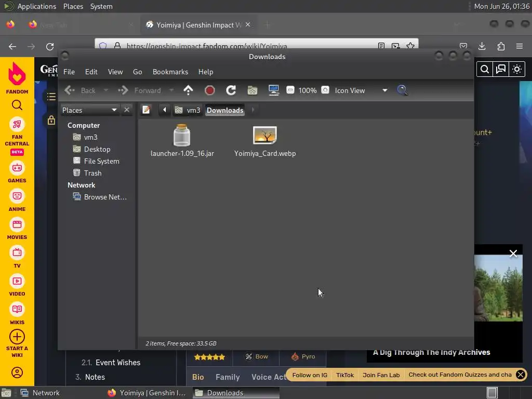Zoom in with the plus icon
This screenshot has width=532, height=399.
325,90
